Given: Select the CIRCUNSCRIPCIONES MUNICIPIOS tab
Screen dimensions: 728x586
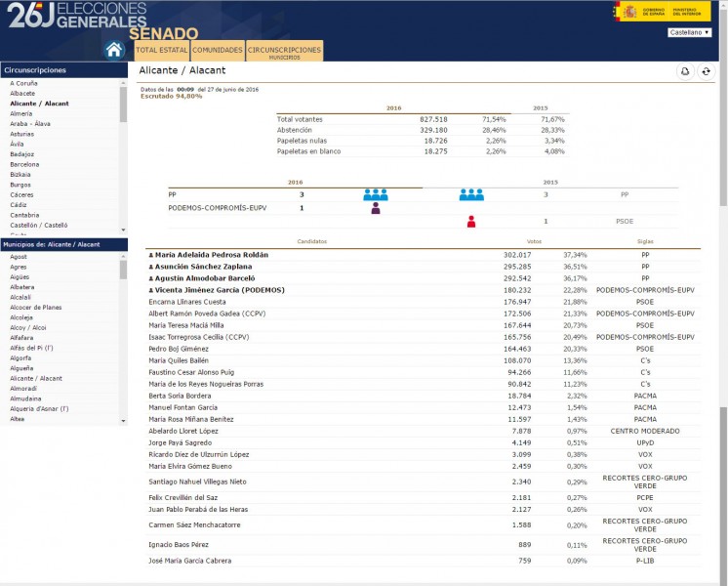Looking at the screenshot, I should click(284, 51).
